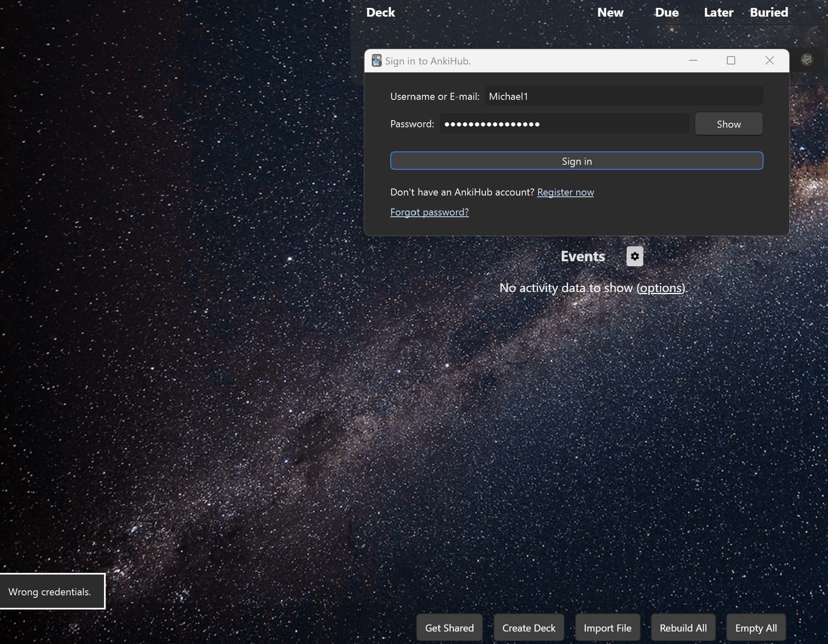Open the Events settings gear icon
This screenshot has height=644, width=828.
pos(634,256)
